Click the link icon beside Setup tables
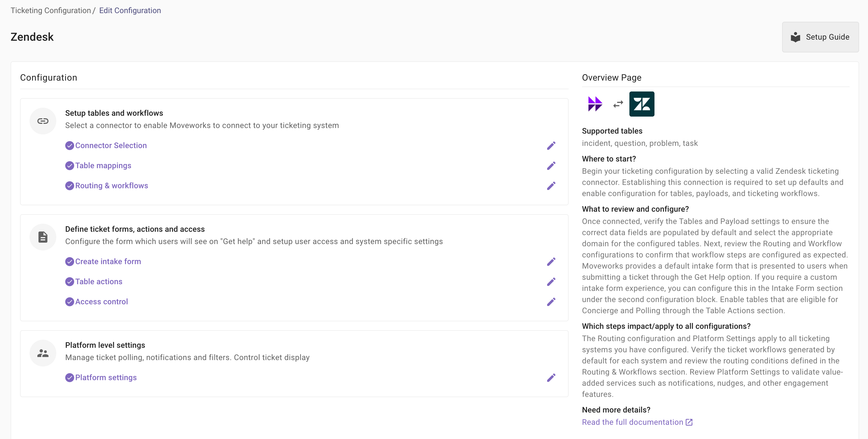This screenshot has height=439, width=868. coord(43,121)
